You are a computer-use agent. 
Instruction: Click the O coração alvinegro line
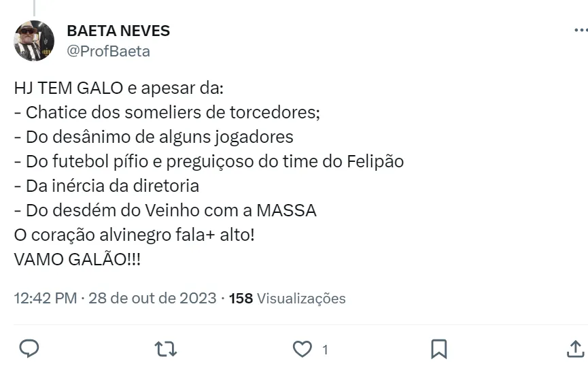coord(134,235)
